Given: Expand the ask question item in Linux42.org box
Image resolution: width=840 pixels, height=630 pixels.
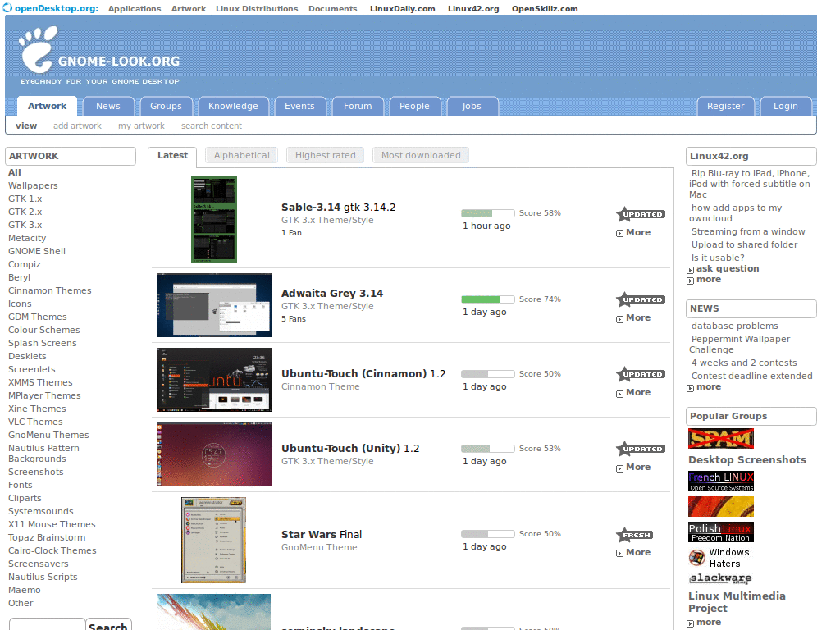Looking at the screenshot, I should [x=728, y=268].
